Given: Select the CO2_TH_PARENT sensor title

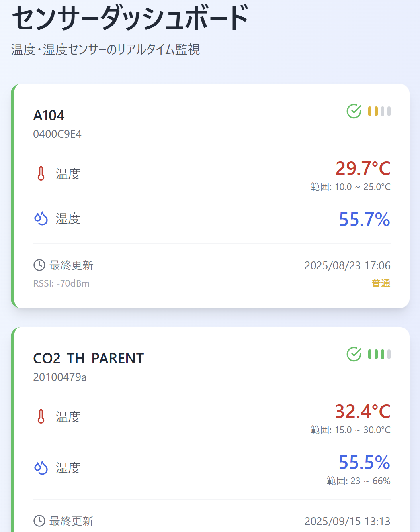Looking at the screenshot, I should click(x=88, y=359).
